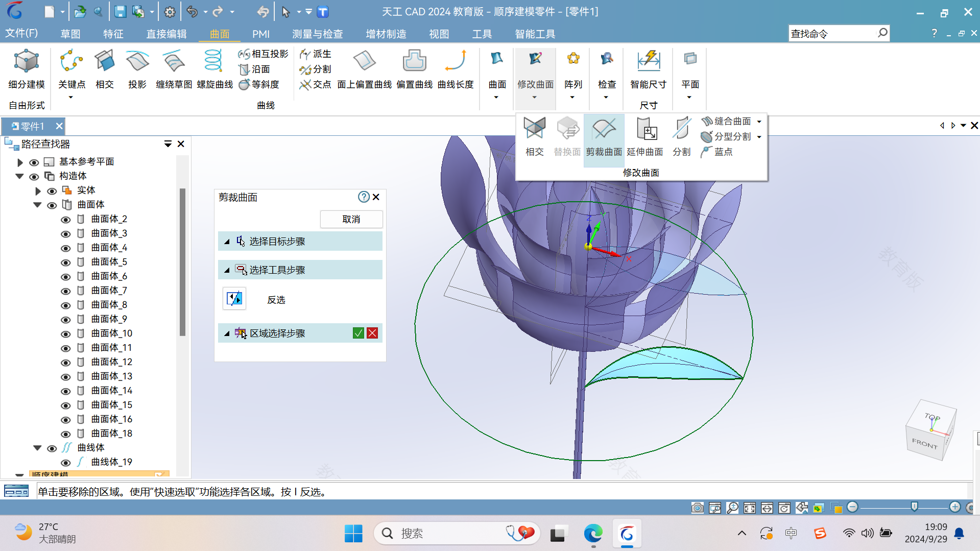The width and height of the screenshot is (980, 551).
Task: Click 分割 in the 修改曲面 dropdown panel
Action: point(681,137)
